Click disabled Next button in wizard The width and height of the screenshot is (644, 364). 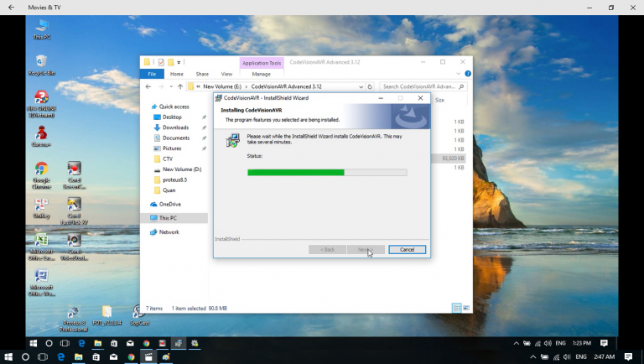click(366, 250)
